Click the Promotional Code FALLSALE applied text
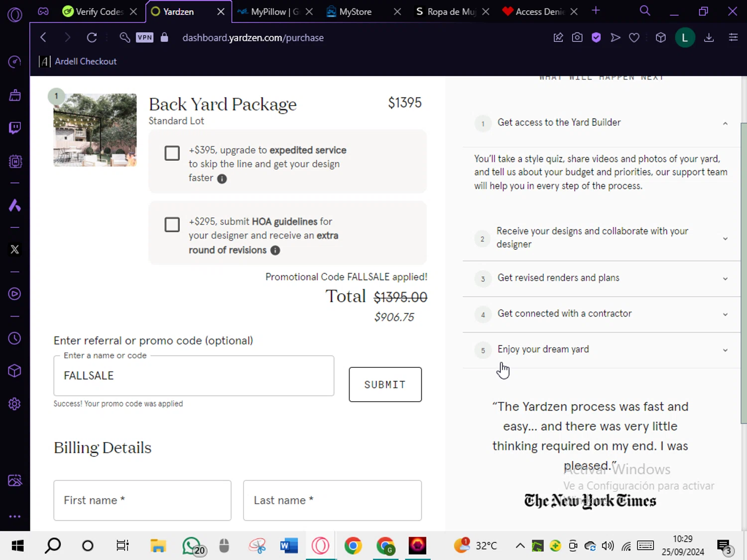747x560 pixels. [x=346, y=277]
